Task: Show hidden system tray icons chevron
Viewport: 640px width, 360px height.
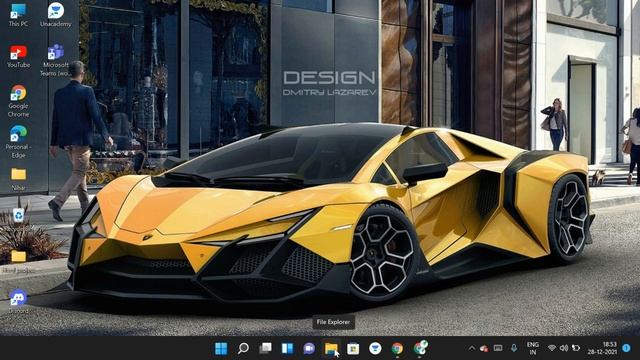Action: click(x=472, y=348)
